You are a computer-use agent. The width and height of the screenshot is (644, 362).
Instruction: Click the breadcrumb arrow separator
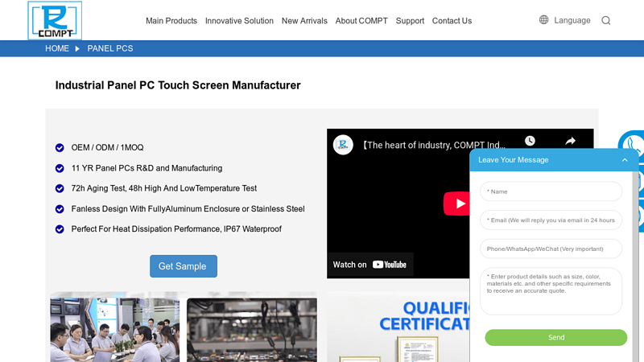point(77,48)
